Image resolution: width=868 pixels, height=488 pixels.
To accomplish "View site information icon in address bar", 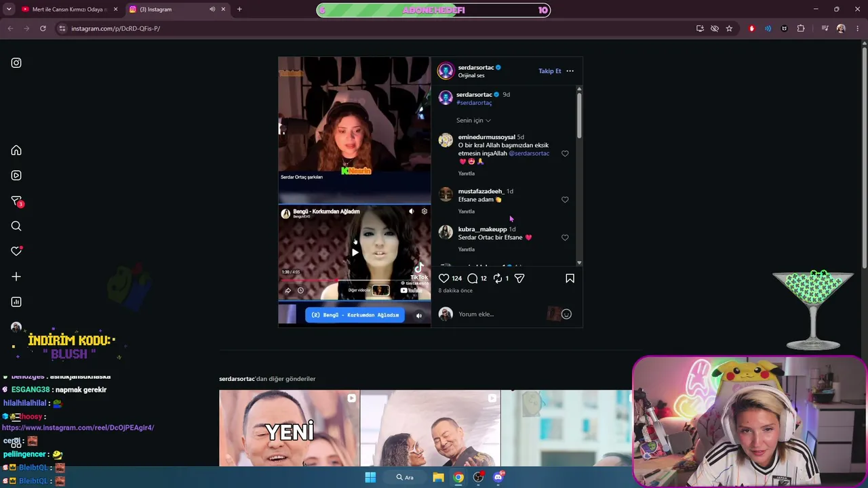I will 62,28.
